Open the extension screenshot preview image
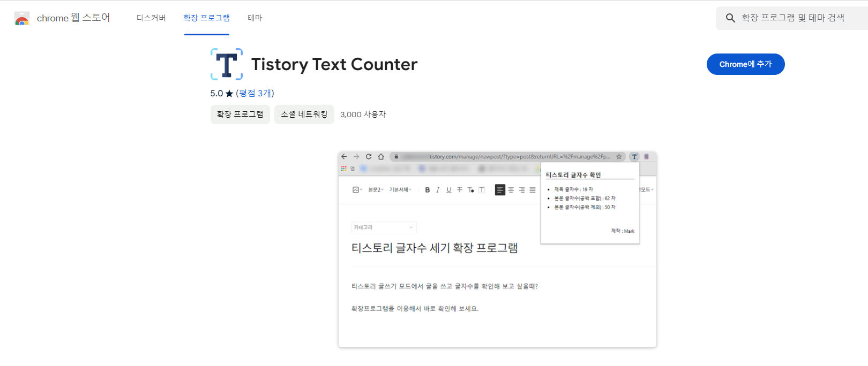 (x=497, y=249)
